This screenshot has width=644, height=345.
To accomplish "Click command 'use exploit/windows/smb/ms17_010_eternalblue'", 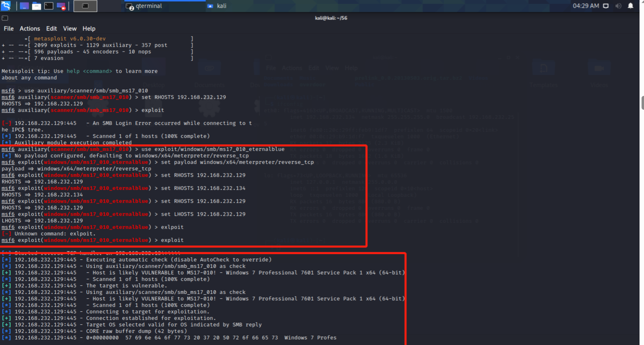I will [x=213, y=149].
